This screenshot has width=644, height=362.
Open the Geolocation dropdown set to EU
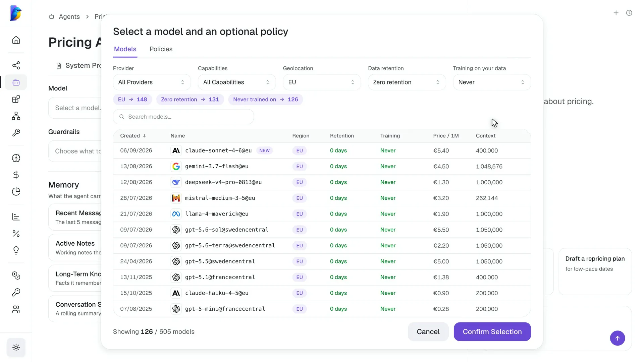tap(322, 82)
